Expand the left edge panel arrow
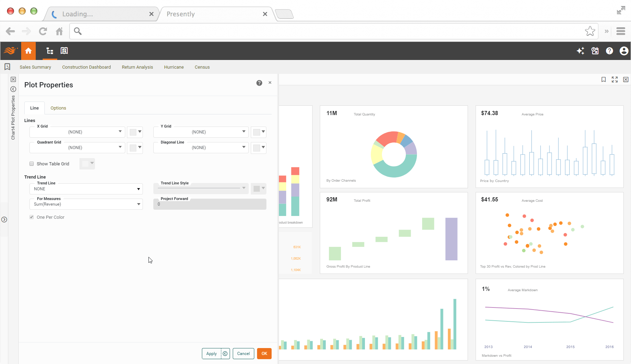The image size is (631, 364). point(4,219)
